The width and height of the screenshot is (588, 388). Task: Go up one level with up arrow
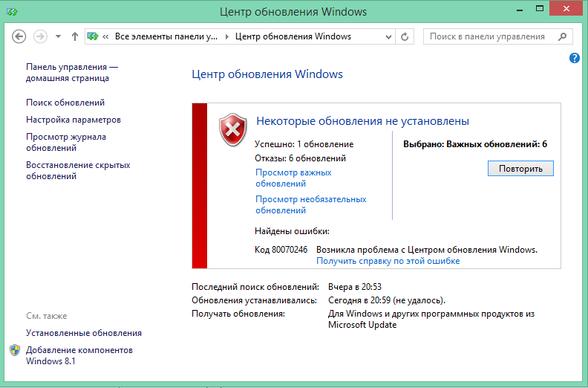(x=74, y=36)
